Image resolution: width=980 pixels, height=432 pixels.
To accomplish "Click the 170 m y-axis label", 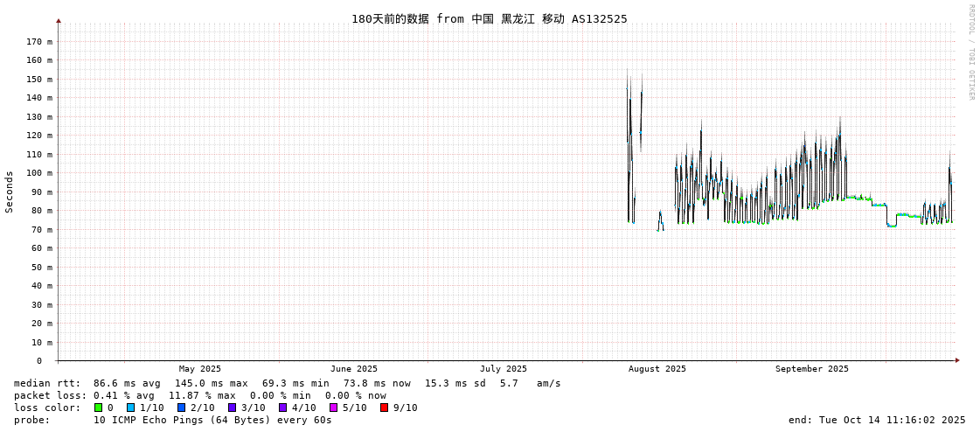I will coord(39,42).
